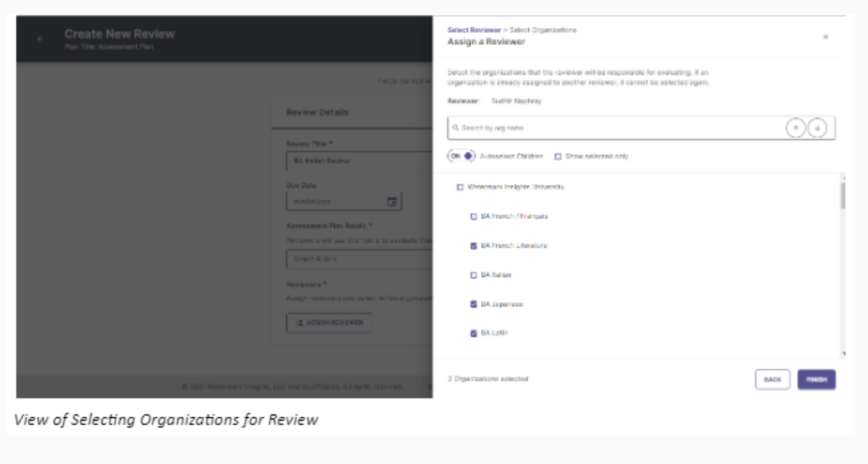Click the BA French Literature label
868x464 pixels.
point(514,245)
